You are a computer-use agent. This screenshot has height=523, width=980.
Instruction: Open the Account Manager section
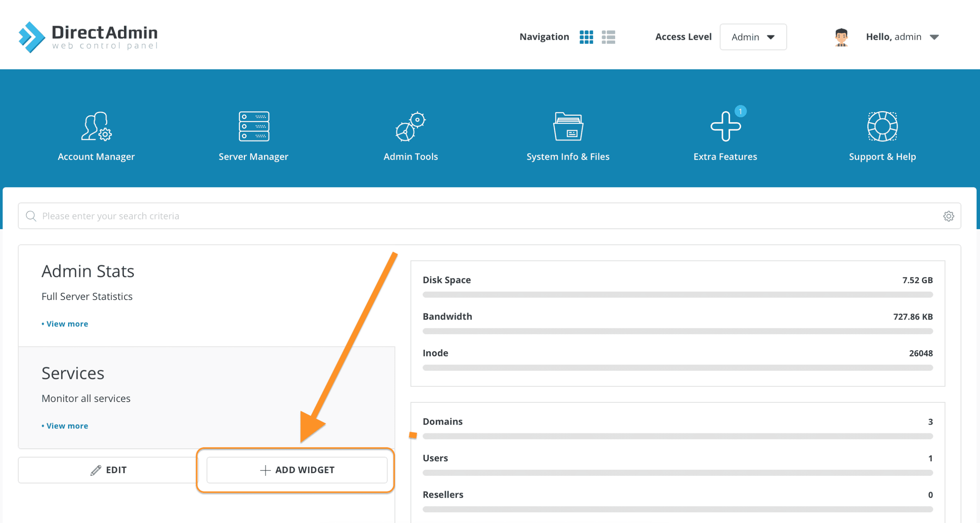click(96, 136)
